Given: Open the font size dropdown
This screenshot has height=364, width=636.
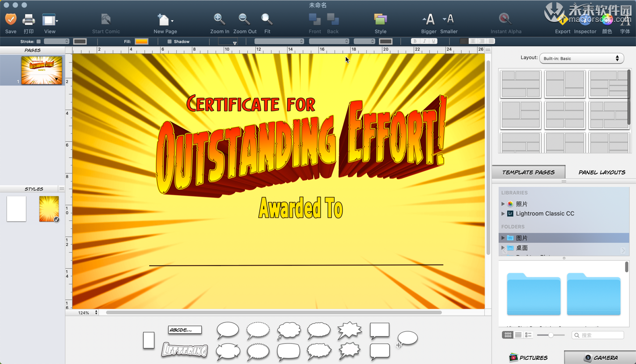Looking at the screenshot, I should 364,42.
